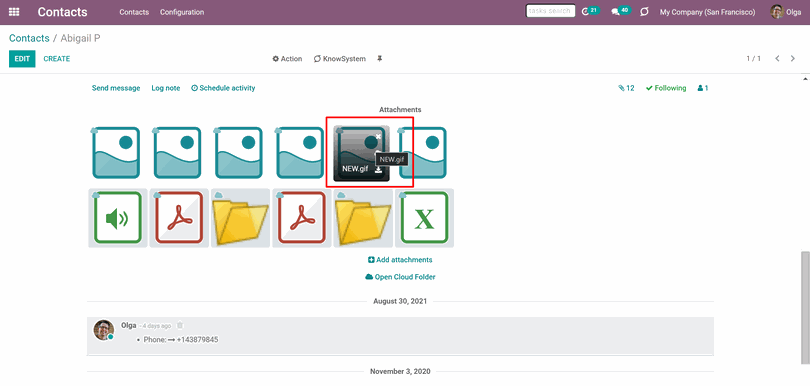The width and height of the screenshot is (810, 386).
Task: Open PDF attachment between the two folders
Action: (x=302, y=218)
